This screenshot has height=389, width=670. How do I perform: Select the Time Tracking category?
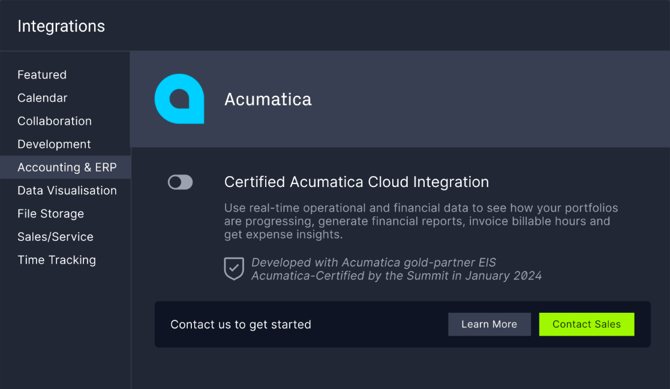point(56,259)
